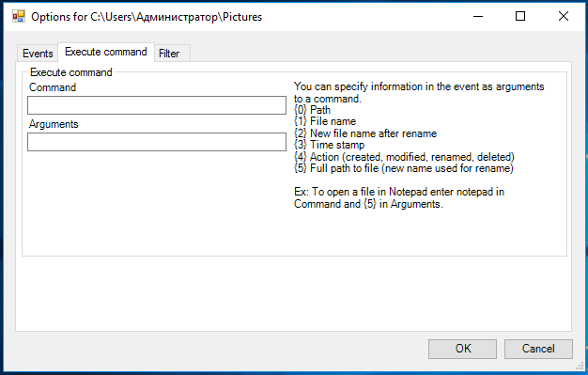This screenshot has height=375, width=588.
Task: Maximize the Options window
Action: point(520,16)
